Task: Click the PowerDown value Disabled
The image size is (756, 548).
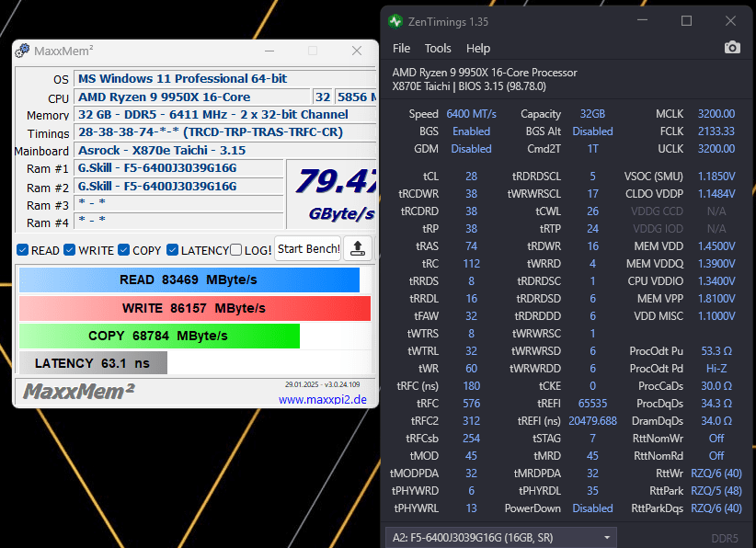Action: (x=592, y=508)
